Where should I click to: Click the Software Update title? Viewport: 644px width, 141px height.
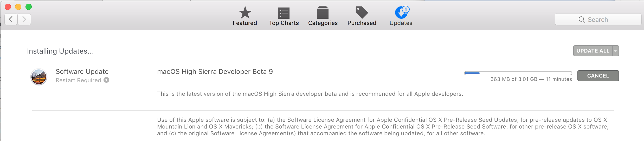[82, 72]
